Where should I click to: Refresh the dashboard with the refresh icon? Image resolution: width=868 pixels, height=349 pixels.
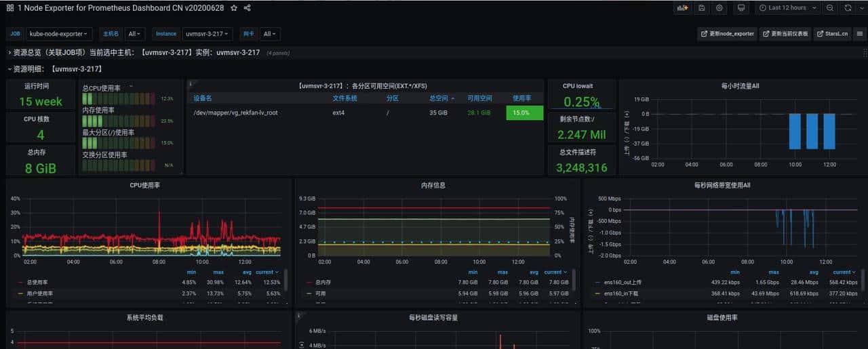coord(848,8)
